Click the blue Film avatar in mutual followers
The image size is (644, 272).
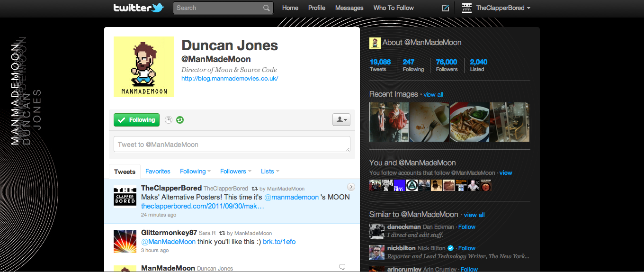[x=399, y=185]
